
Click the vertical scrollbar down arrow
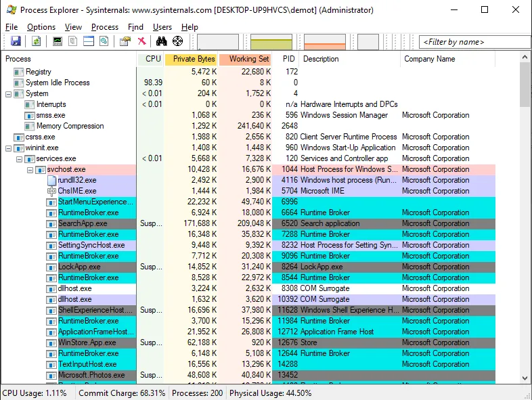tap(525, 378)
